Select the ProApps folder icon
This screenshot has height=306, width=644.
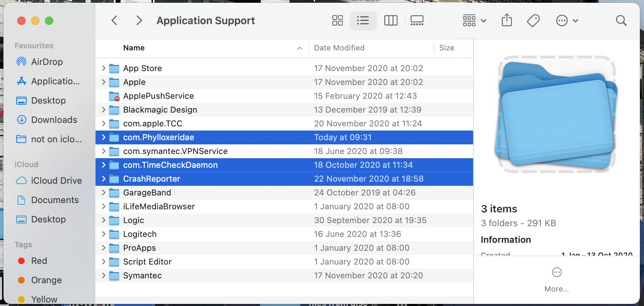tap(114, 248)
